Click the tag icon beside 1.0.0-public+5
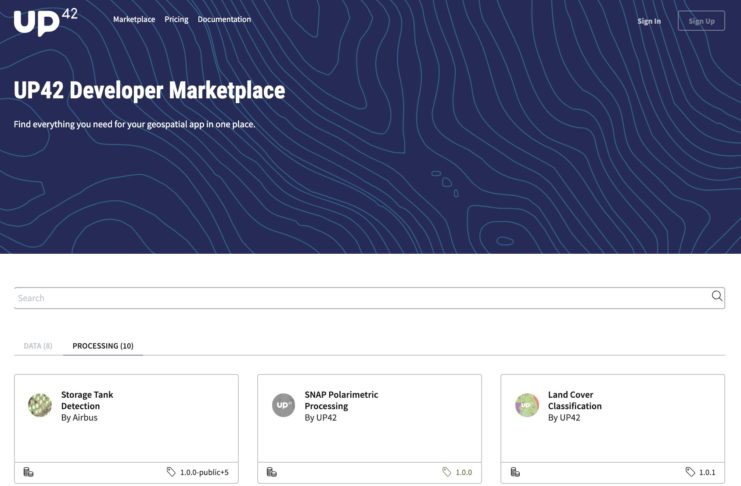Image resolution: width=741 pixels, height=486 pixels. click(x=171, y=472)
